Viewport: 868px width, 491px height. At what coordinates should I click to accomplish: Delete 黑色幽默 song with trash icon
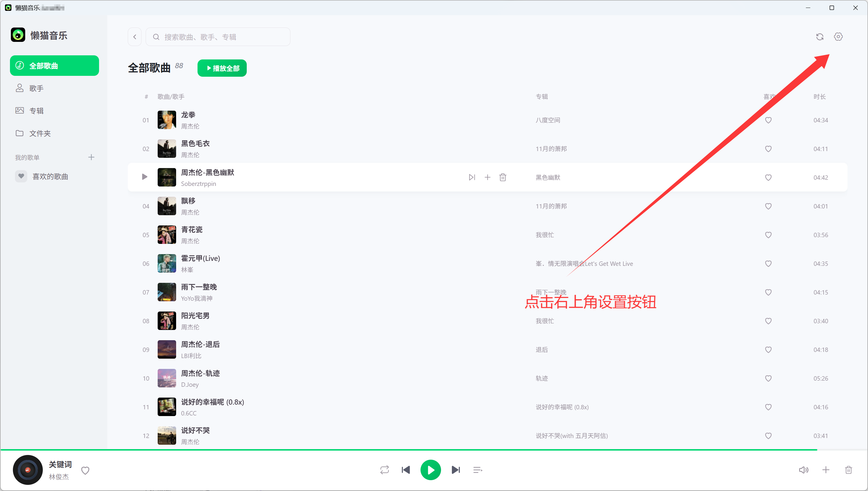pos(503,177)
